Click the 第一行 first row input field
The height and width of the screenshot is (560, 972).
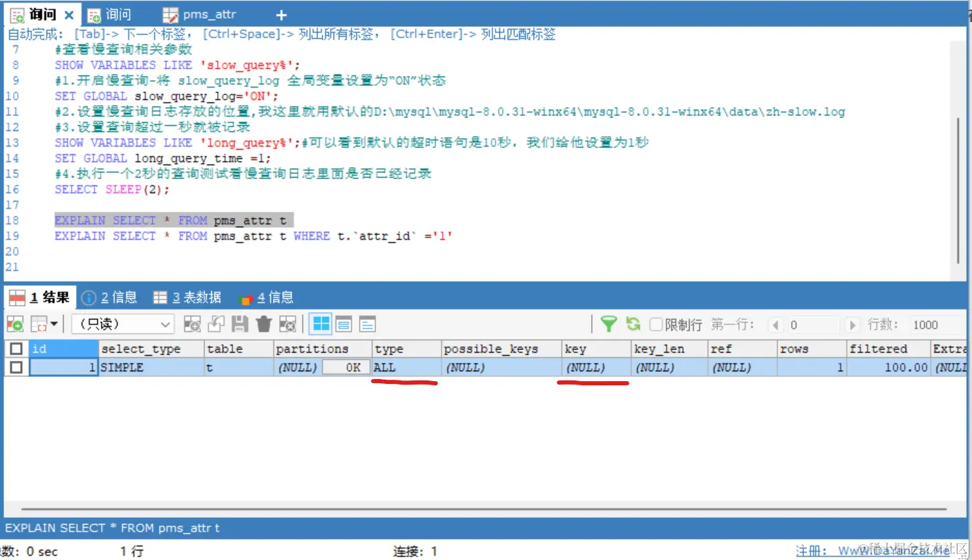click(813, 325)
